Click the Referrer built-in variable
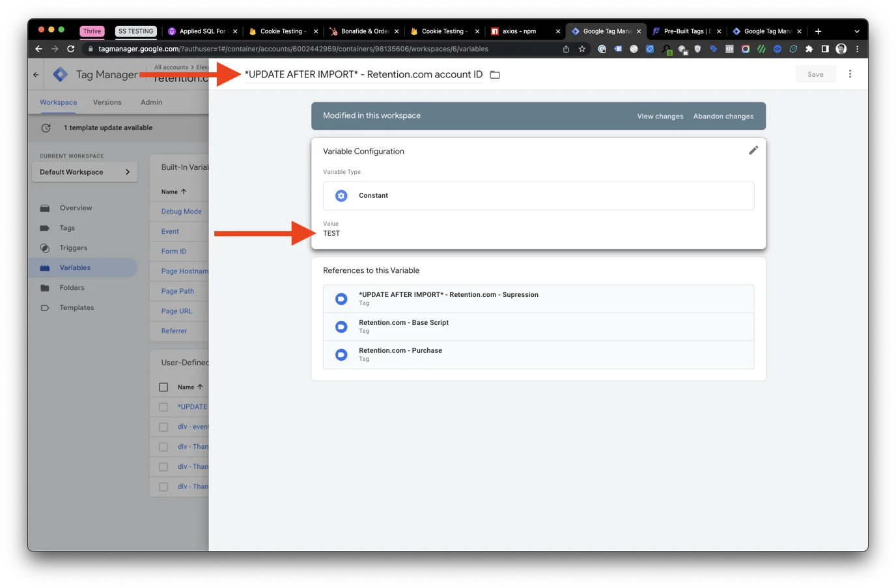 (174, 331)
